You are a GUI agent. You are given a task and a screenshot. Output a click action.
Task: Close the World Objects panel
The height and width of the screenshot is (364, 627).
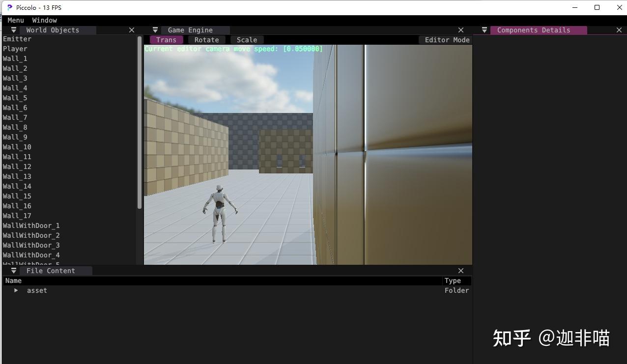pyautogui.click(x=132, y=30)
